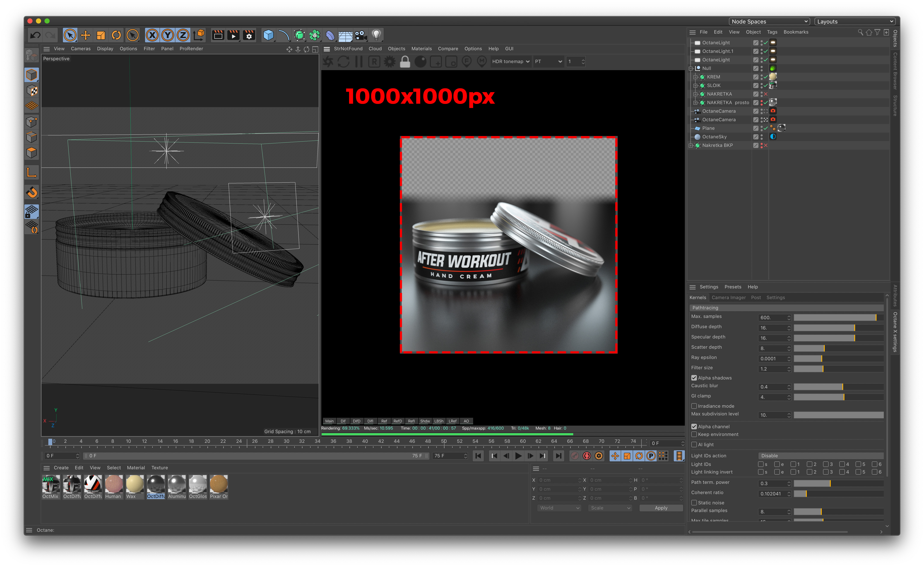
Task: Switch to the Camera Imager tab
Action: (x=729, y=297)
